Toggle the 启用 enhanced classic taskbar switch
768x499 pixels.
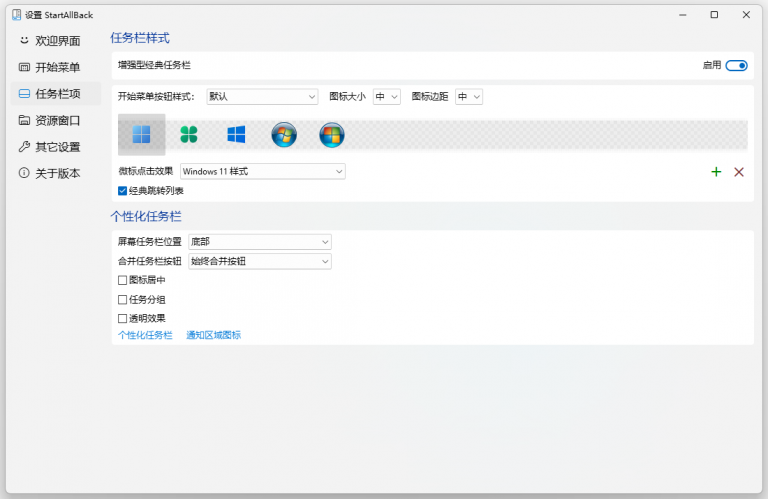(x=736, y=65)
